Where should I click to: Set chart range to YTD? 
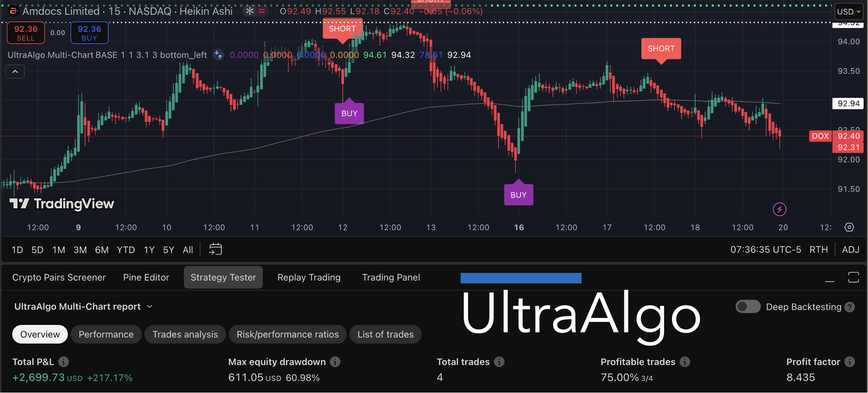126,250
